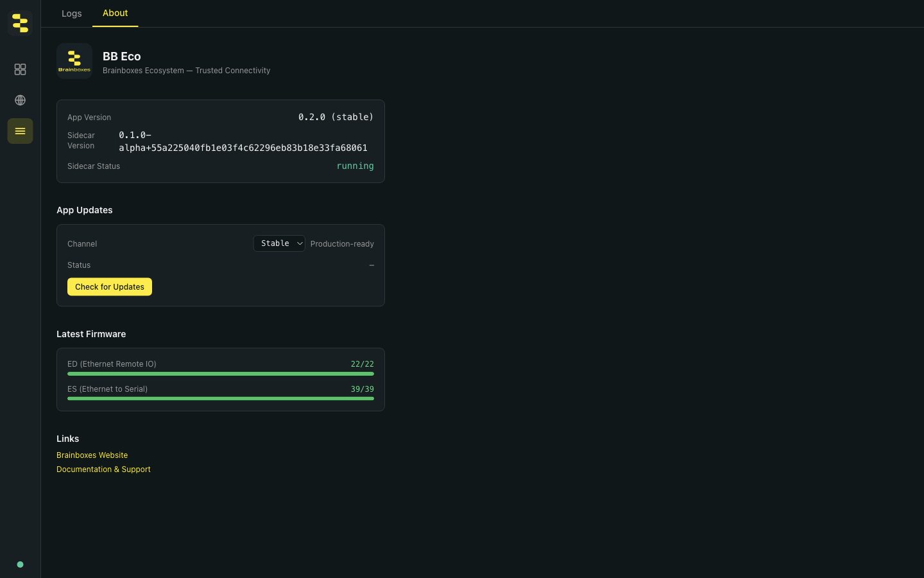This screenshot has width=924, height=578.
Task: Click the Brainboxes logo in the sidebar
Action: pyautogui.click(x=20, y=23)
